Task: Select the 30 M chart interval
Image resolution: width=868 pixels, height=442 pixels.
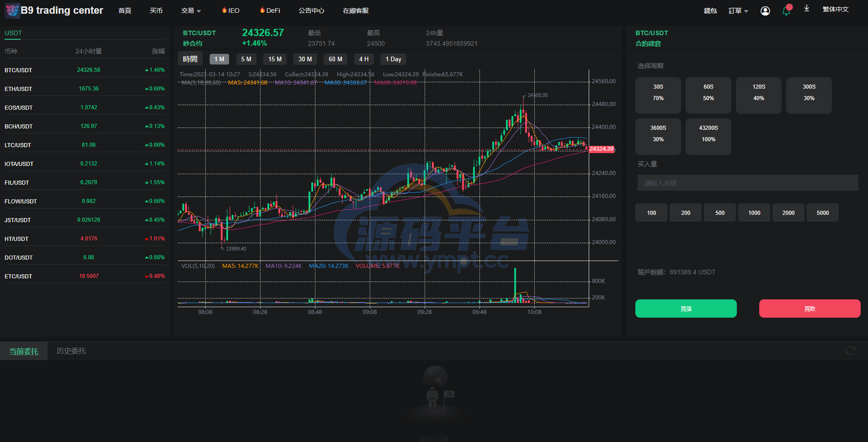Action: [x=305, y=59]
